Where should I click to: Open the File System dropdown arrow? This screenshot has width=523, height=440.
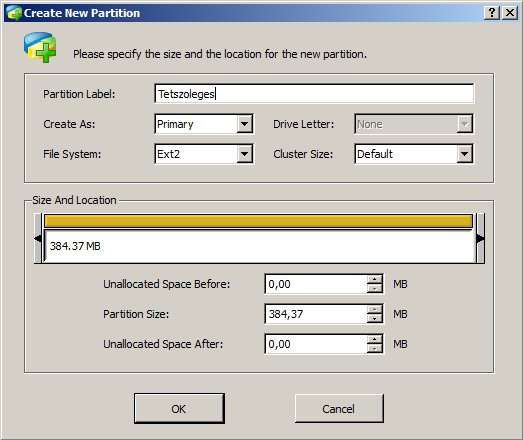pos(244,154)
